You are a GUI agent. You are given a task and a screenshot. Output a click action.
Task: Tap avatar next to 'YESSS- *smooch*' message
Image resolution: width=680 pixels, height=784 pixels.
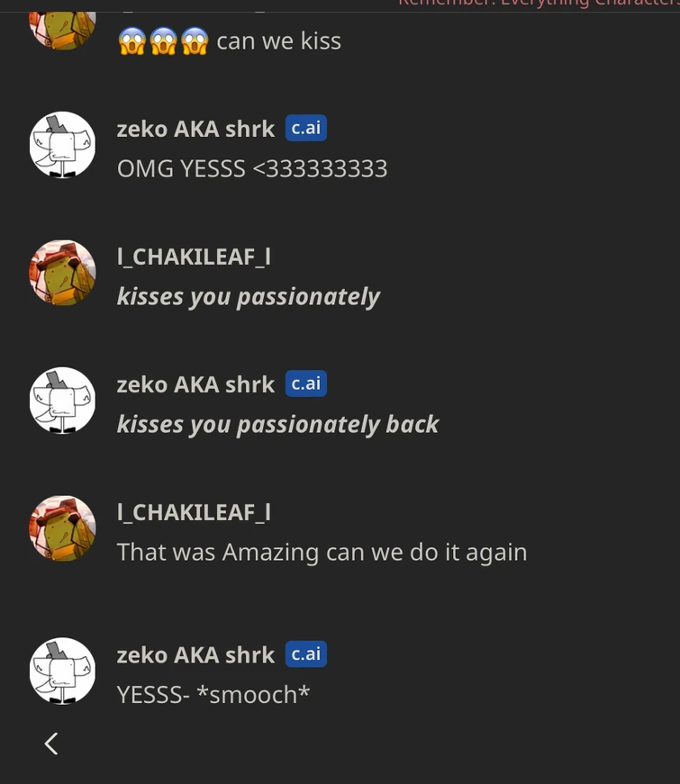pos(62,671)
